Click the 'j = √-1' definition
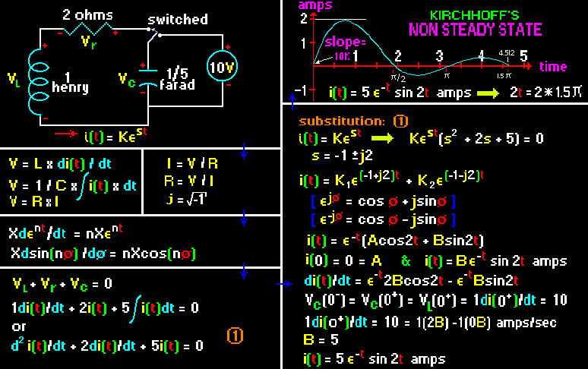This screenshot has width=588, height=369. (x=186, y=199)
